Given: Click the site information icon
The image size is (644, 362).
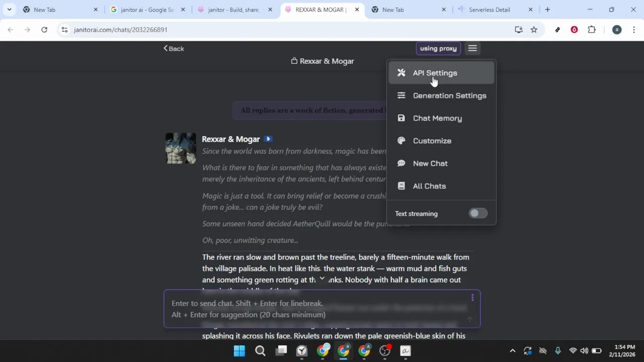Looking at the screenshot, I should (64, 30).
